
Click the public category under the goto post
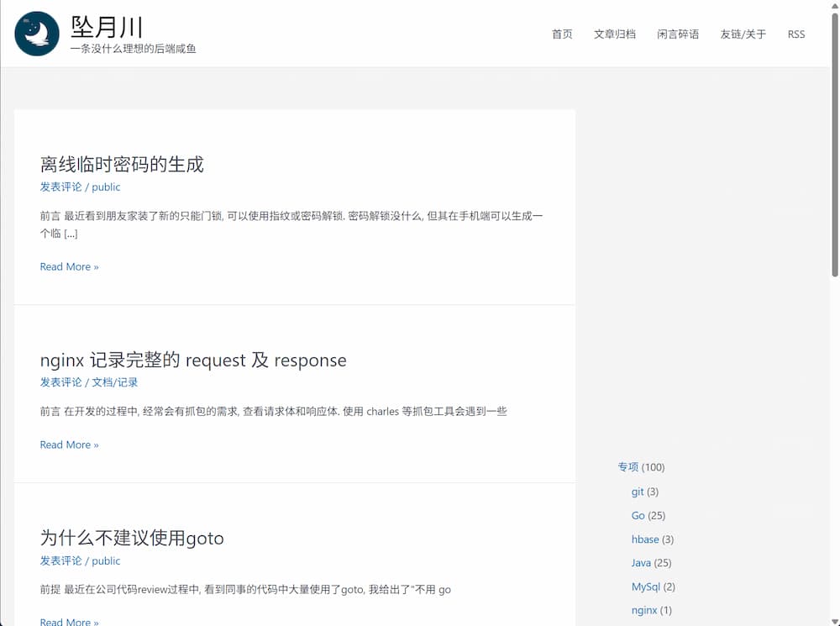[x=106, y=560]
